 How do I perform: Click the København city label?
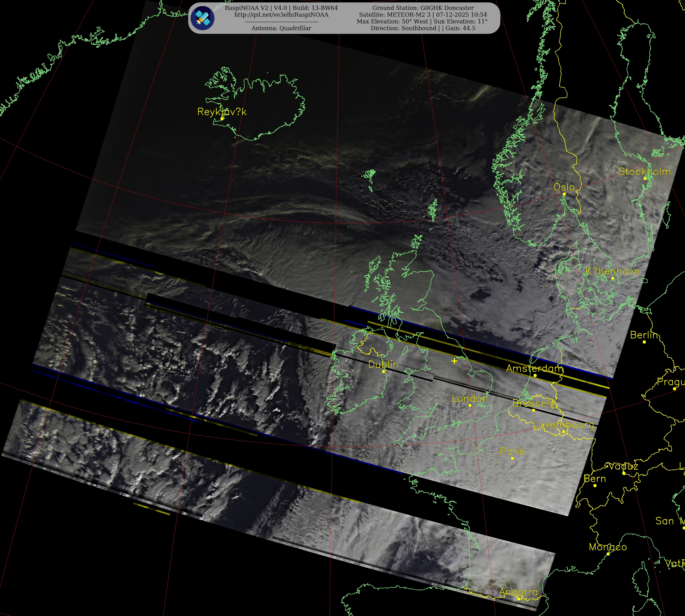[612, 271]
